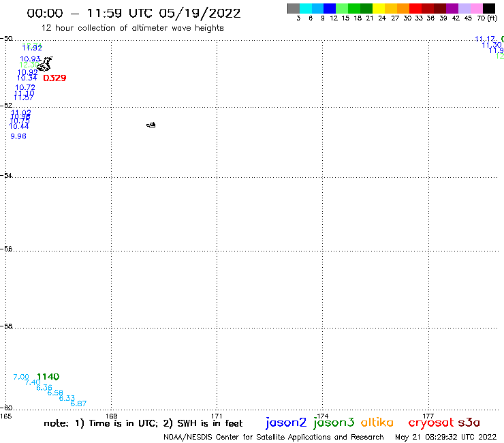Click the 70 (ft) scale label

[x=488, y=18]
